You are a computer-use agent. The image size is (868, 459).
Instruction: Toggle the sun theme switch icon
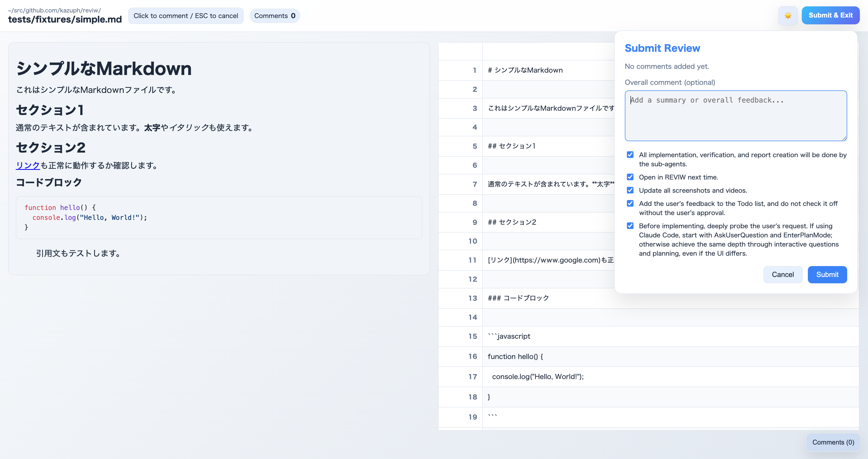point(788,15)
